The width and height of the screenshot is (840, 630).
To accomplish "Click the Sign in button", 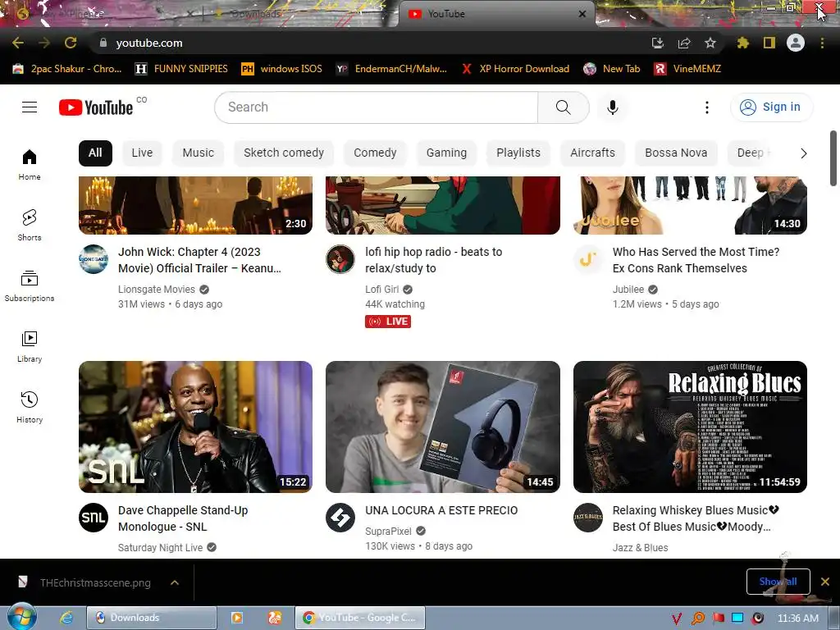I will tap(771, 107).
